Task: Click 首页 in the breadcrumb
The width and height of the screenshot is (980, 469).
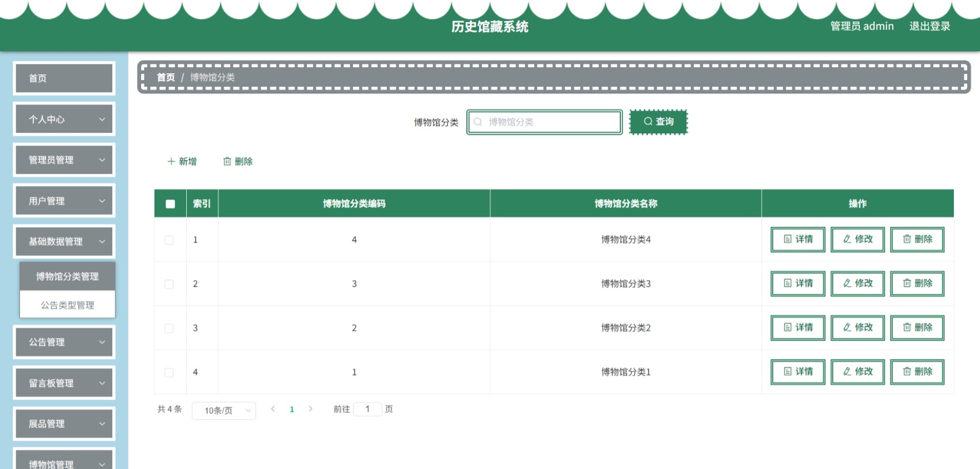Action: (x=166, y=77)
